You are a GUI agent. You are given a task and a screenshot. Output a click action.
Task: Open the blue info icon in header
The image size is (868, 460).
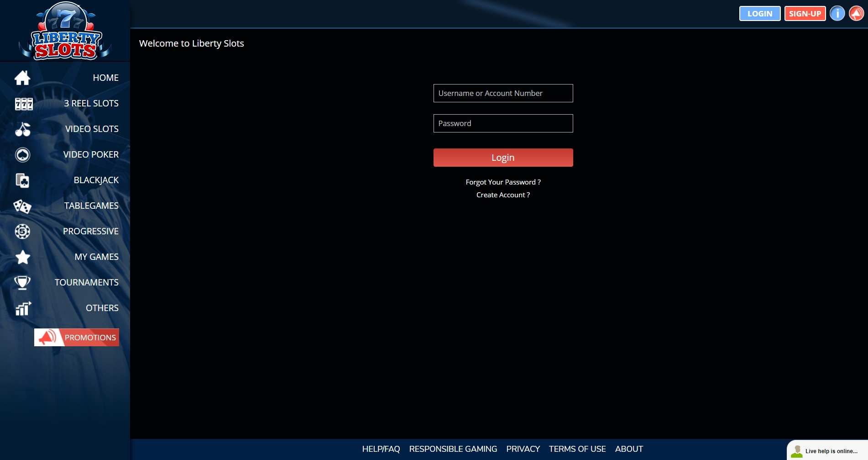click(x=837, y=13)
